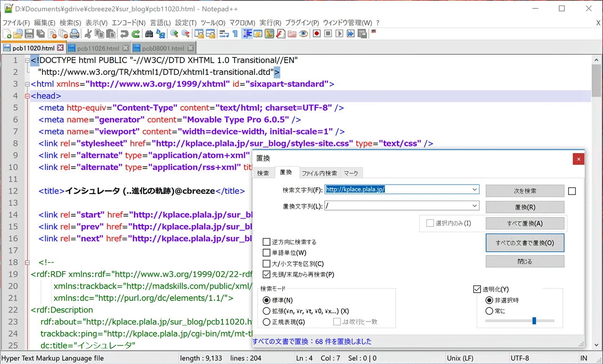Click the すべて置換(A) button
The width and height of the screenshot is (603, 364).
pos(525,223)
